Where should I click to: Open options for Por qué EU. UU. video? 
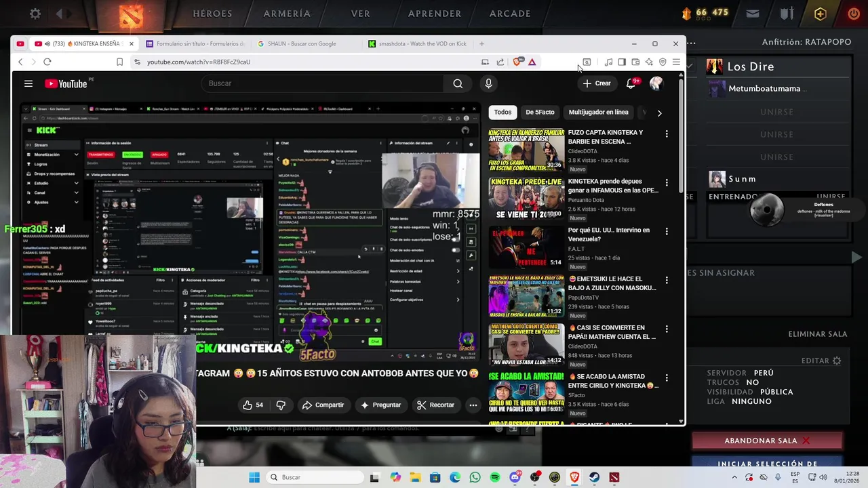(667, 231)
